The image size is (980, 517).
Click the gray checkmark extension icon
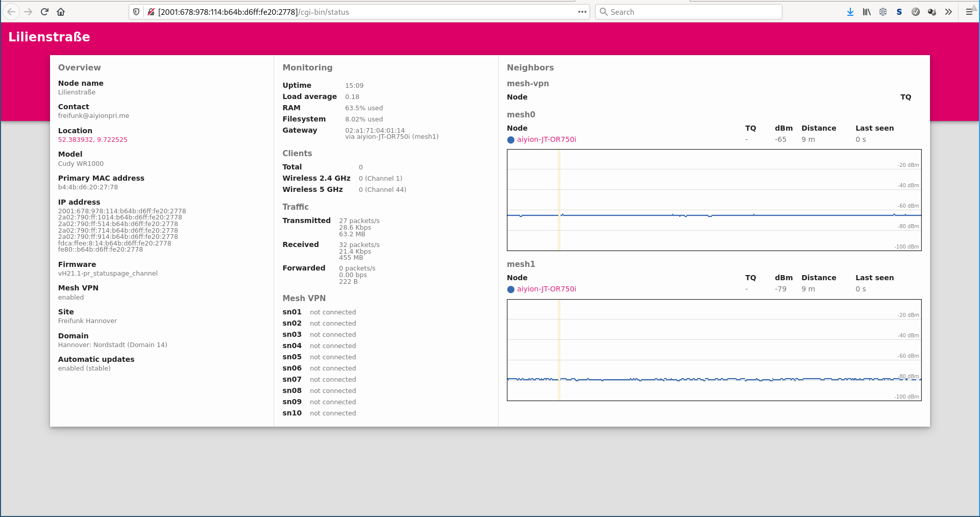pyautogui.click(x=916, y=12)
